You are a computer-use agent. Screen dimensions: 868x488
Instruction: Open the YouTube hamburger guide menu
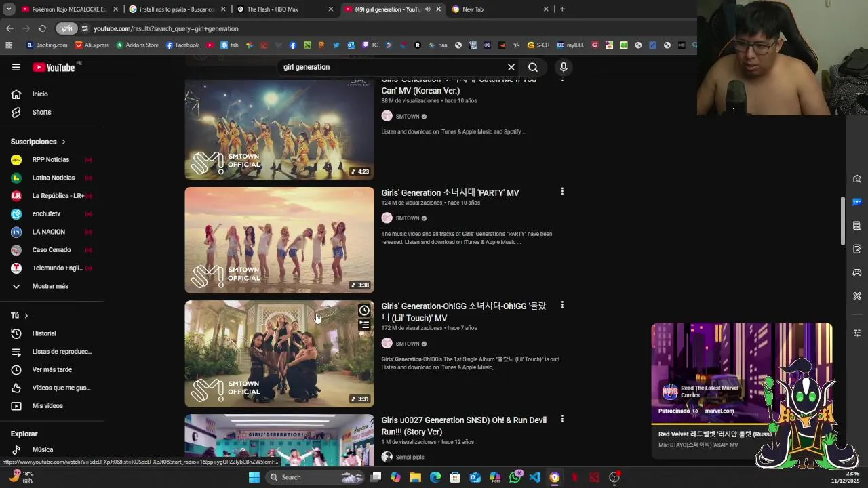click(16, 67)
